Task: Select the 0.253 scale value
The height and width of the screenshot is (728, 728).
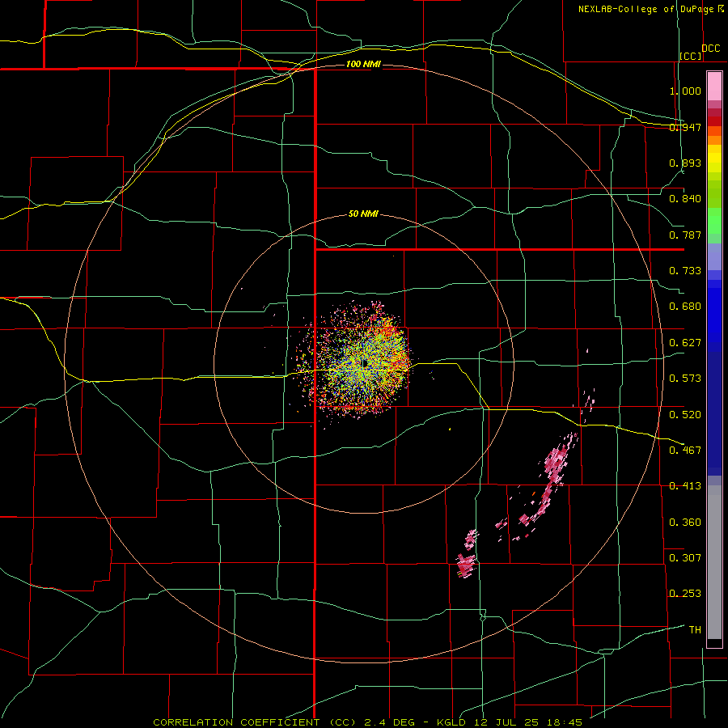Action: click(x=685, y=594)
